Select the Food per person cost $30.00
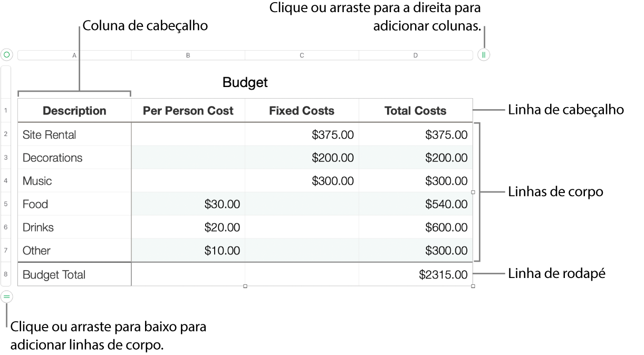 (222, 204)
